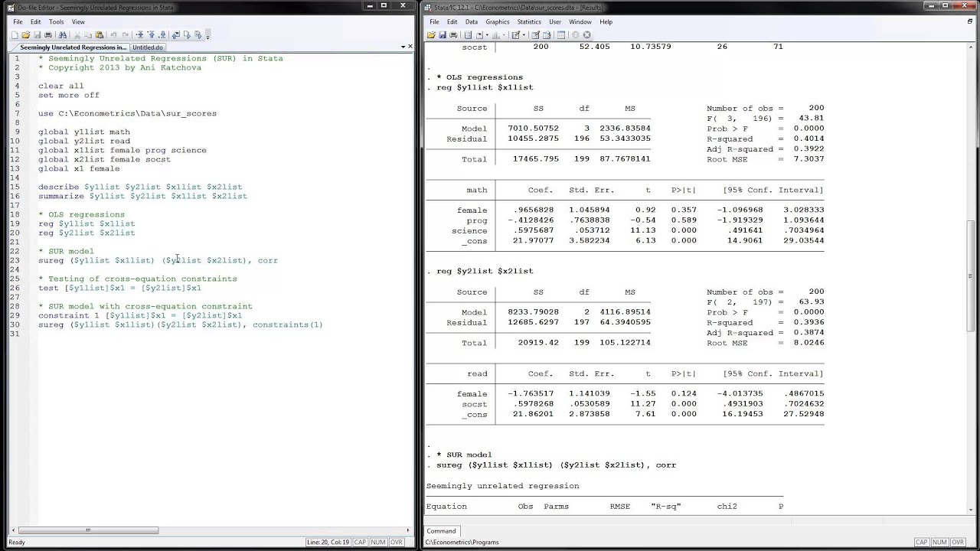This screenshot has width=980, height=551.
Task: Click 'reg $y1list $x1list' line in do-file
Action: [x=87, y=223]
